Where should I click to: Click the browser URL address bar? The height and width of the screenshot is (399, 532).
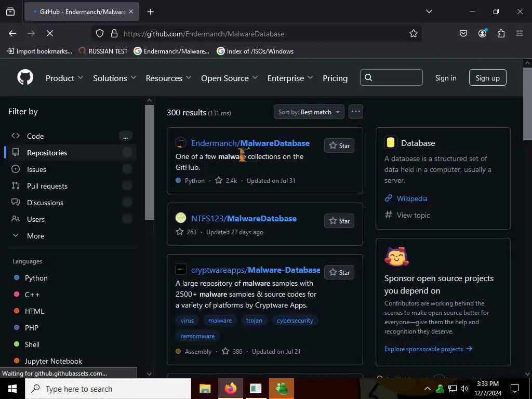coord(257,34)
